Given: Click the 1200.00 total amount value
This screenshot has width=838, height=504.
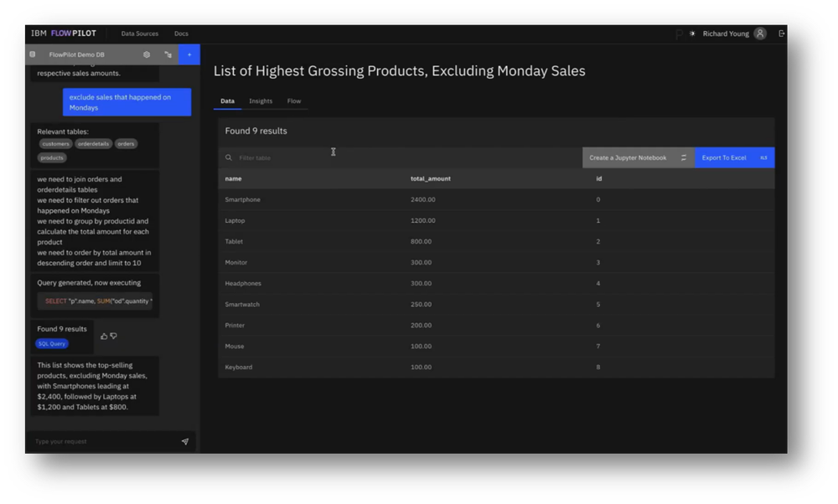Looking at the screenshot, I should [x=422, y=220].
